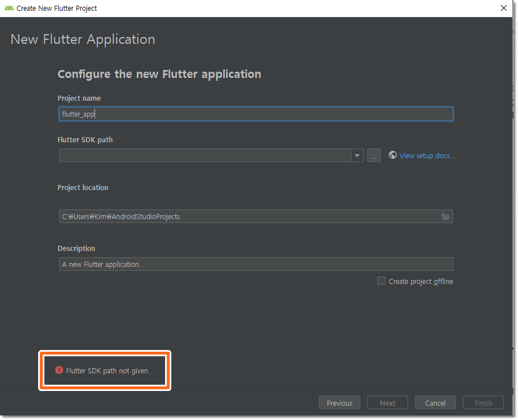This screenshot has height=420, width=518.
Task: Click the globe icon beside setup docs
Action: pyautogui.click(x=392, y=155)
